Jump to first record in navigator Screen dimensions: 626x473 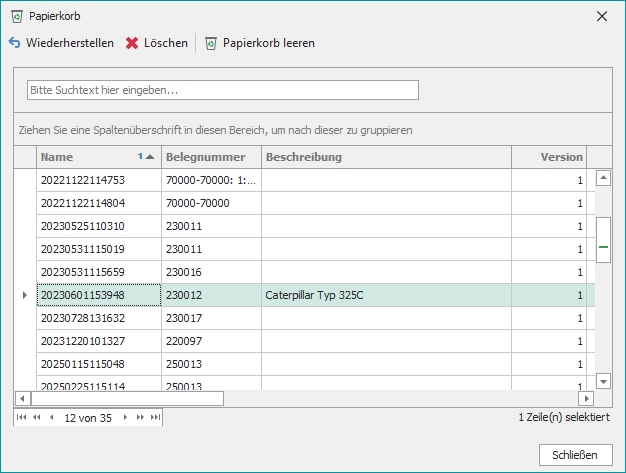click(22, 416)
